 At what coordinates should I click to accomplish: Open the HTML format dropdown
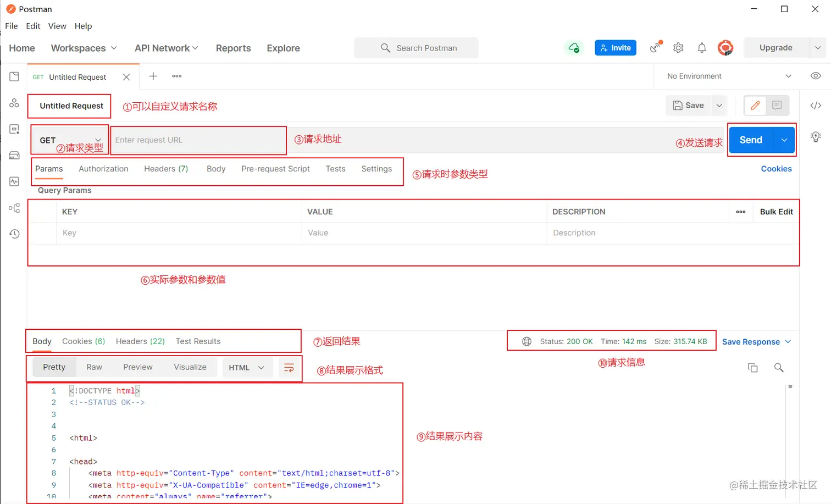click(x=247, y=368)
